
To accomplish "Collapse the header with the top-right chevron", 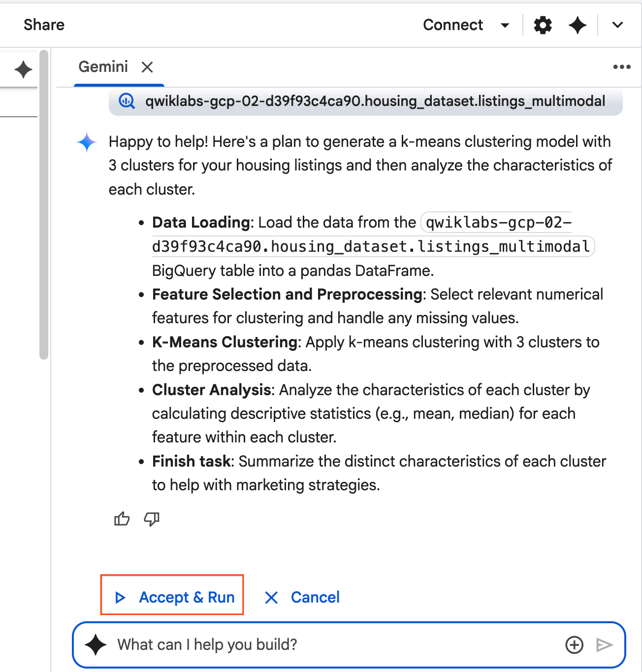I will [617, 25].
